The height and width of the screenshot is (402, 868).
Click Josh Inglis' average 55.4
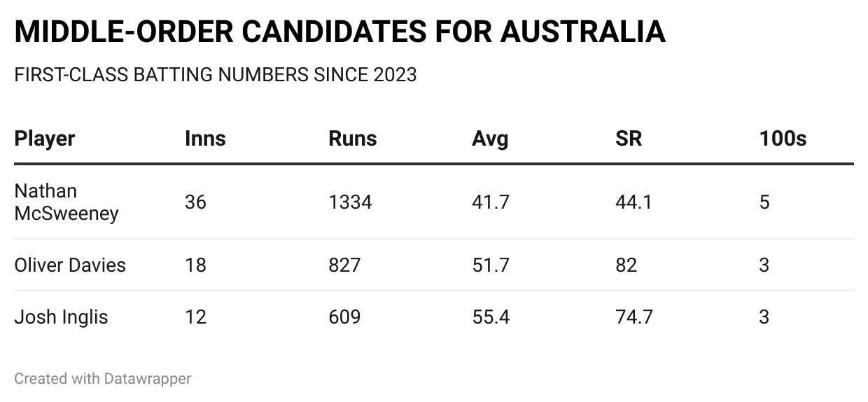(491, 317)
